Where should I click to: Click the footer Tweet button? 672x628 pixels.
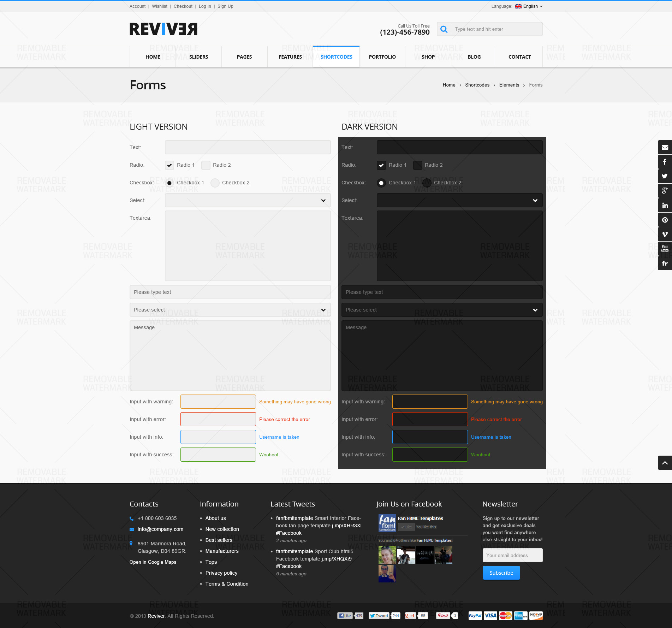click(x=379, y=616)
